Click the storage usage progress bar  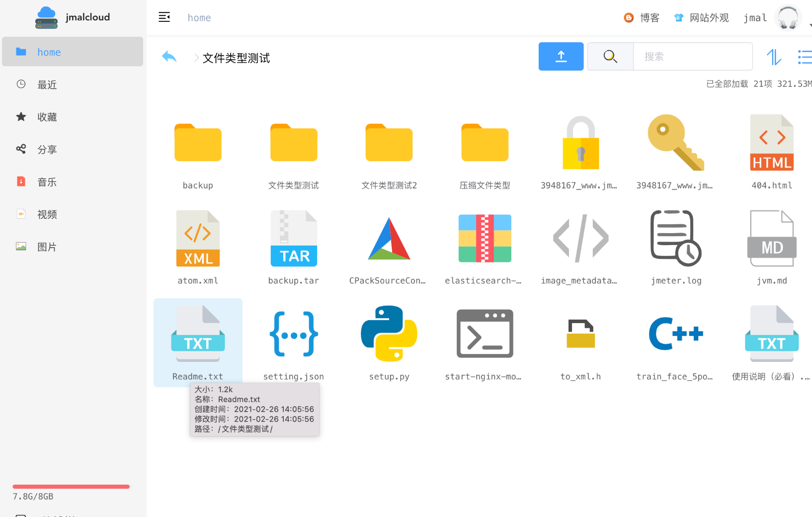tap(71, 487)
